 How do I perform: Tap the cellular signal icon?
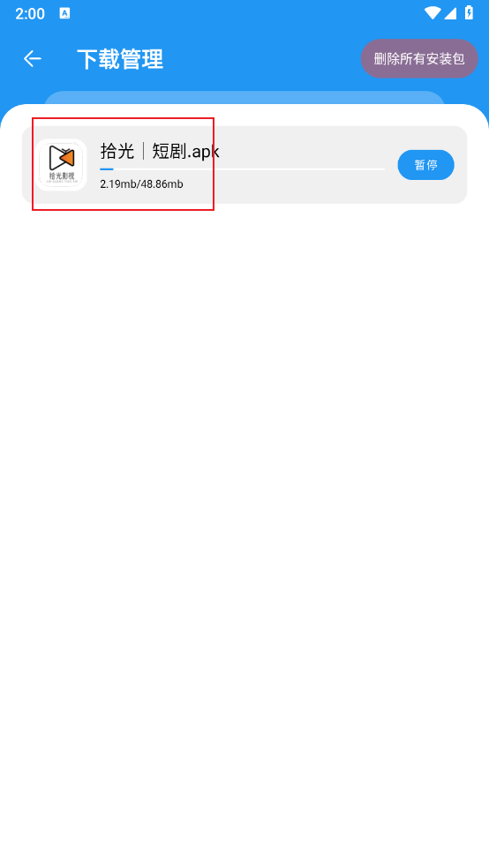click(450, 13)
